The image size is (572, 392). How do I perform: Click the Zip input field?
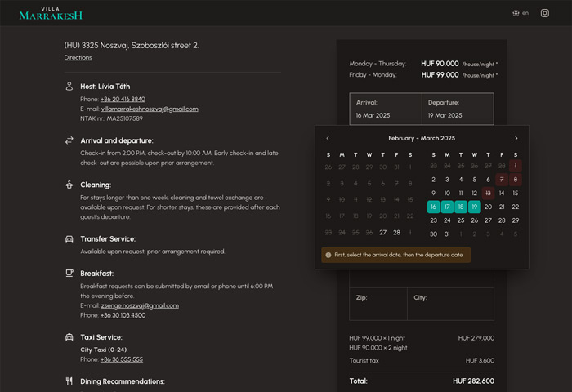[378, 304]
